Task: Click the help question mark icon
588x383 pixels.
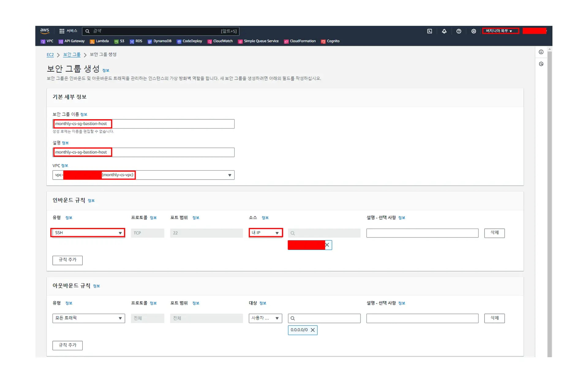Action: (458, 31)
